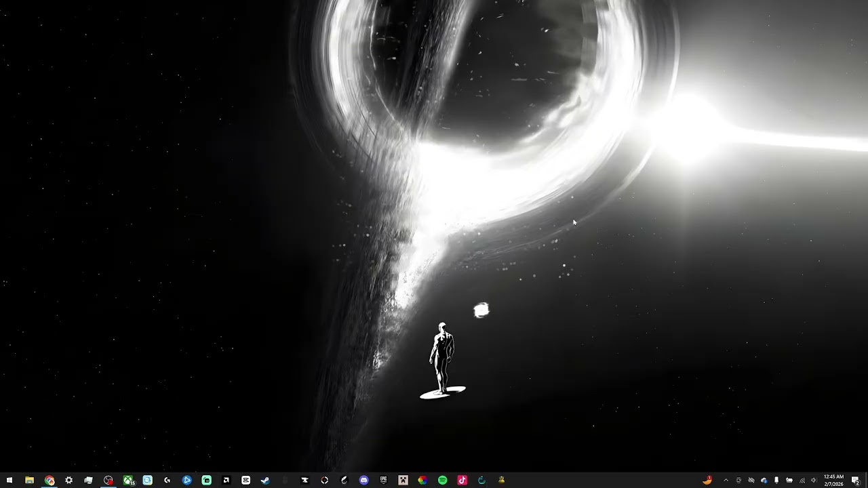Launch CurseForge anvil icon in taskbar
This screenshot has width=868, height=488.
click(304, 480)
